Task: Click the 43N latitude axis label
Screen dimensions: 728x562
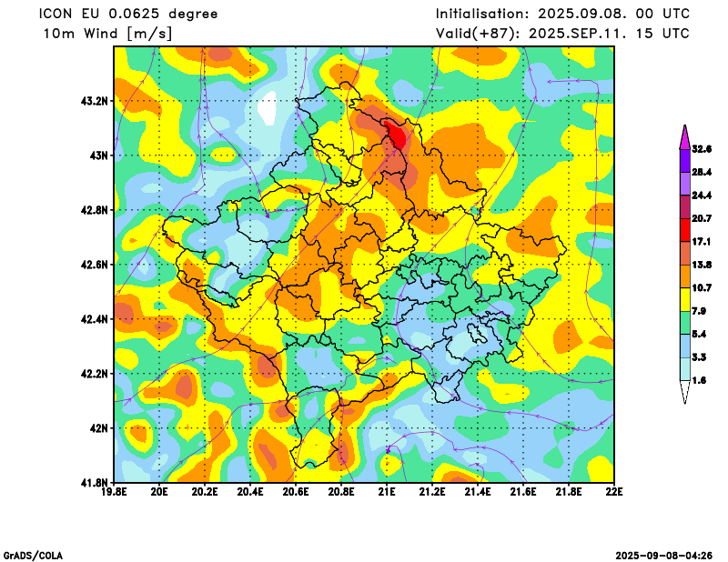Action: [x=97, y=156]
